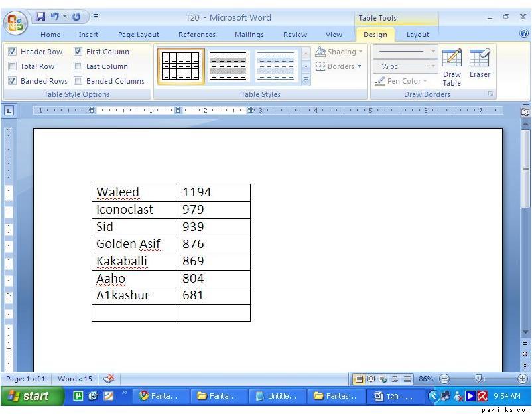Switch to the Page Layout tab
The height and width of the screenshot is (414, 532).
click(x=138, y=34)
